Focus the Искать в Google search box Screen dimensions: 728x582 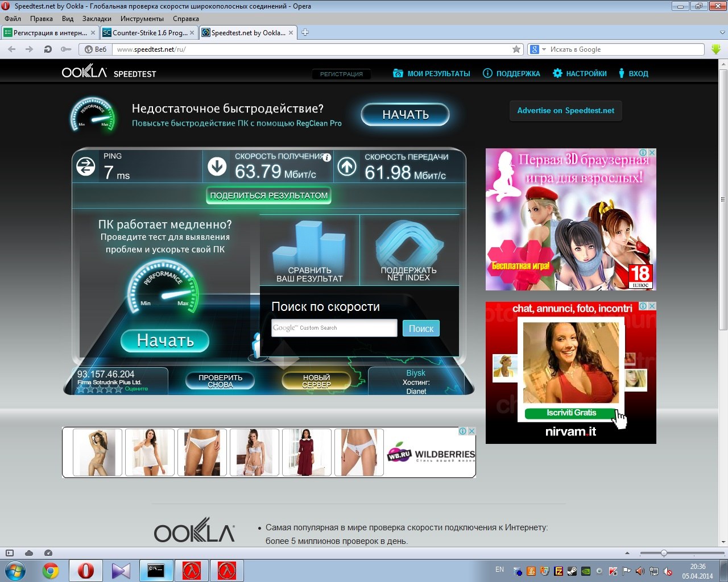pos(626,49)
